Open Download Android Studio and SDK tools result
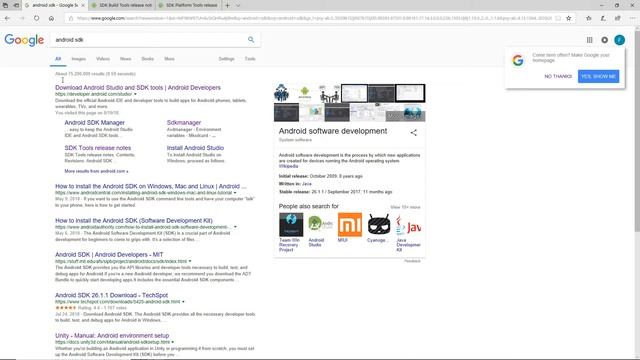The image size is (640, 360). (x=138, y=87)
